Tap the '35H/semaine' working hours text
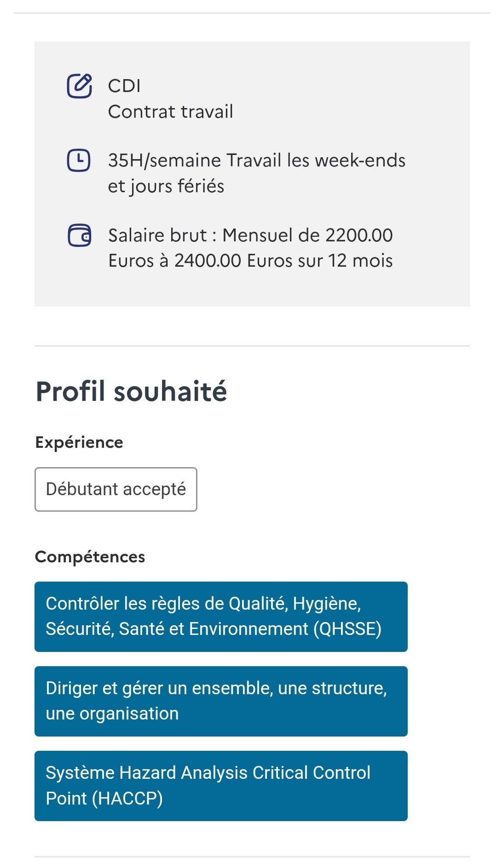The image size is (497, 868). click(165, 160)
